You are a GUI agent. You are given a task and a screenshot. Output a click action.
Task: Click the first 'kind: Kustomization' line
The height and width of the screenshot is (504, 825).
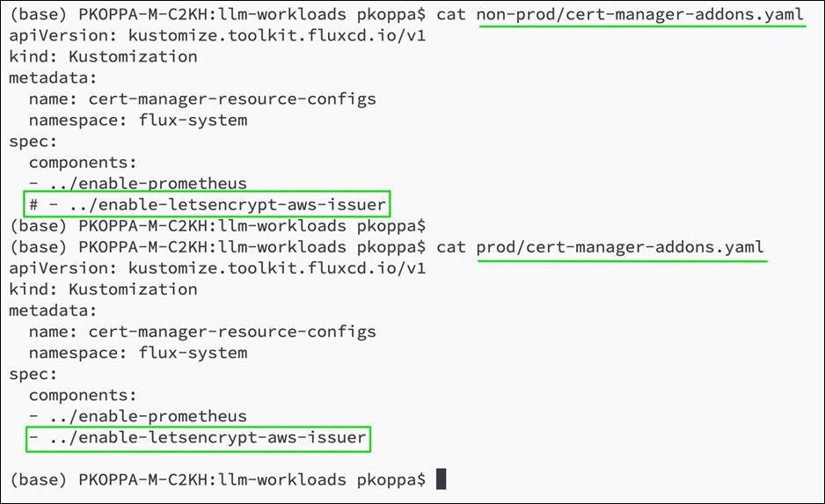pos(103,57)
